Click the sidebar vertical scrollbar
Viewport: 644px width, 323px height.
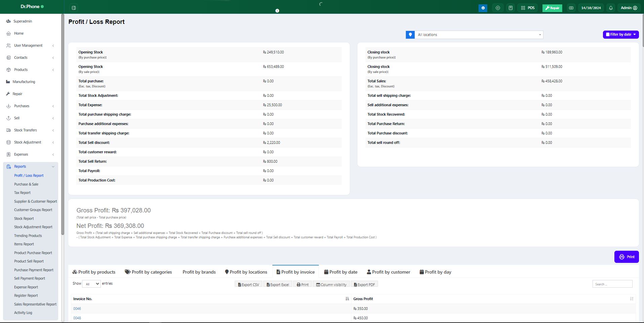63,124
